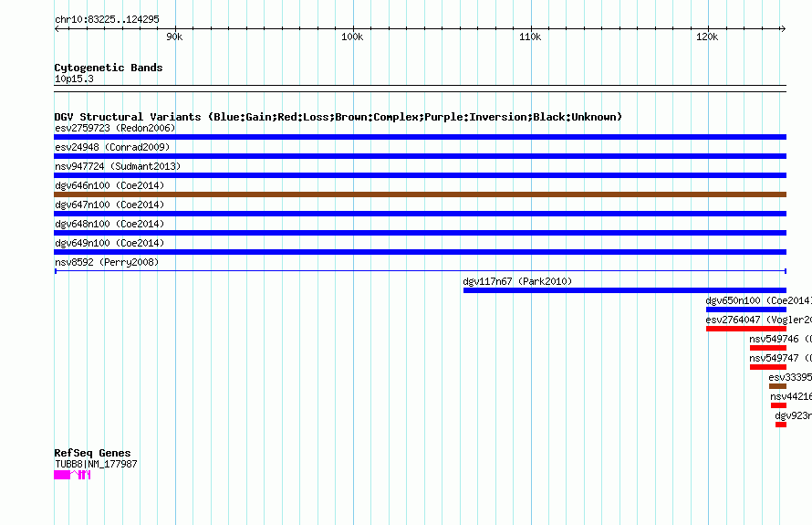The width and height of the screenshot is (812, 525).
Task: Click the nsv947724 (Sudmant2013) label
Action: coord(118,166)
